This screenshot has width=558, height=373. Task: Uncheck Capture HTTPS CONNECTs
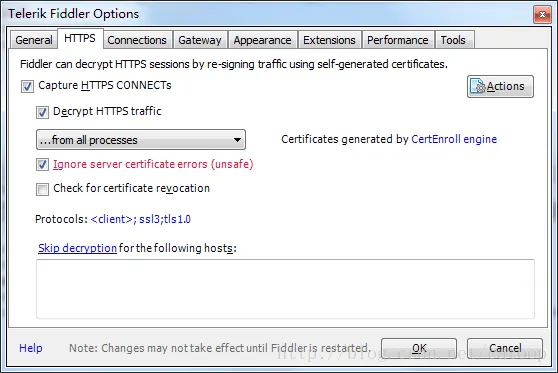[x=27, y=86]
